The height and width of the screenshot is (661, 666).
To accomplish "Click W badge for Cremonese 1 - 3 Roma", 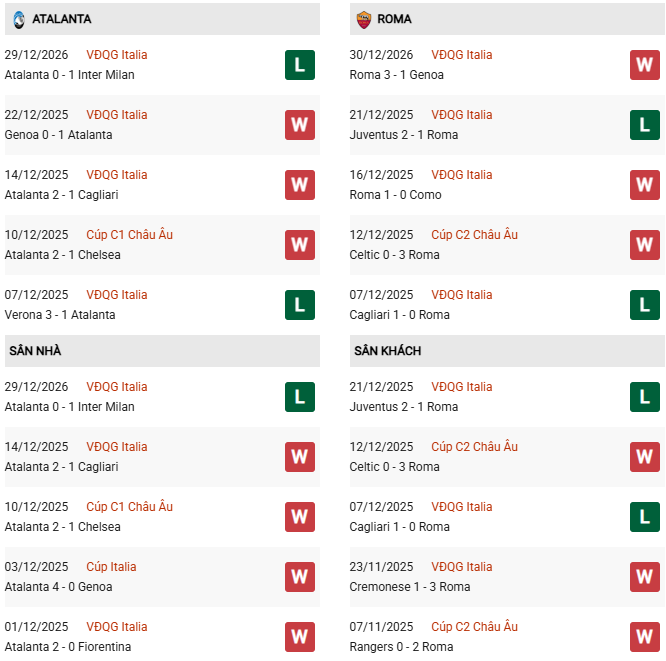I will pyautogui.click(x=644, y=577).
